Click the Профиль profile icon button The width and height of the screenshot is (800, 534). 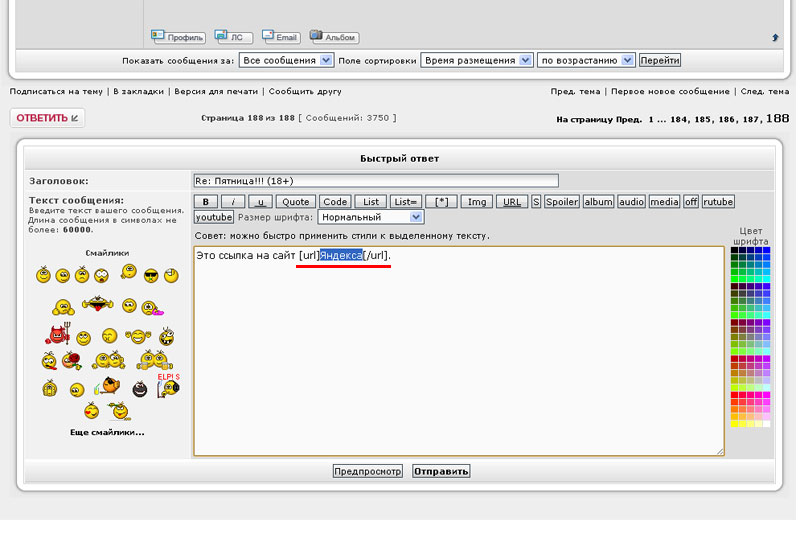178,37
